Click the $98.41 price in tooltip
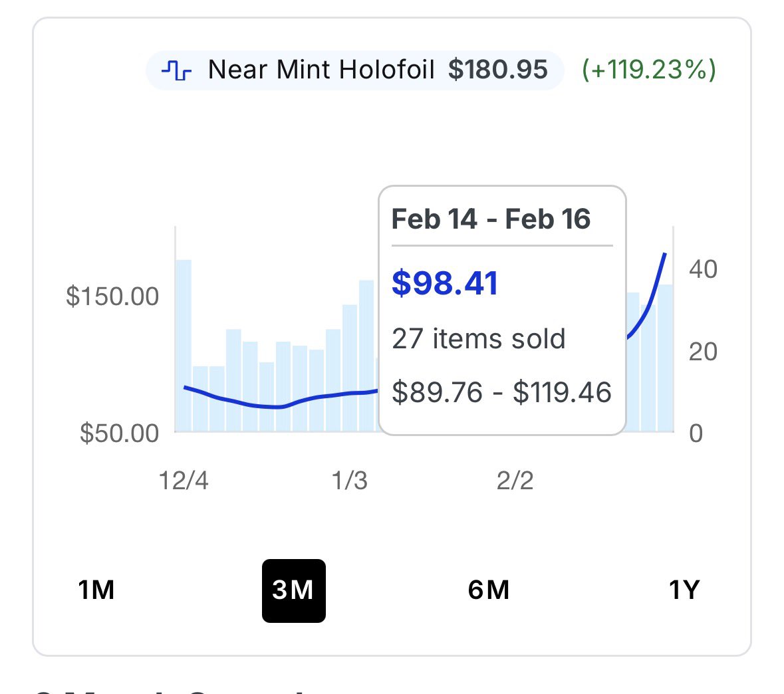This screenshot has width=784, height=694. coord(445,283)
